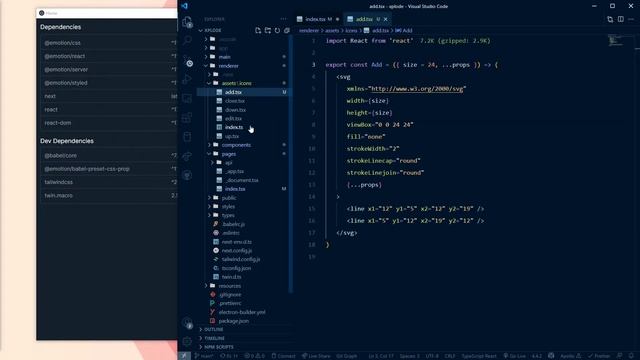Collapse the pages folder

(x=229, y=154)
